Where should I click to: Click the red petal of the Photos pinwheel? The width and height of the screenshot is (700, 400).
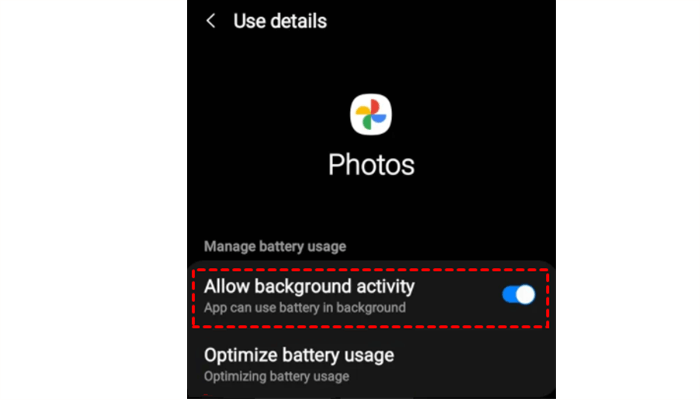pyautogui.click(x=375, y=107)
